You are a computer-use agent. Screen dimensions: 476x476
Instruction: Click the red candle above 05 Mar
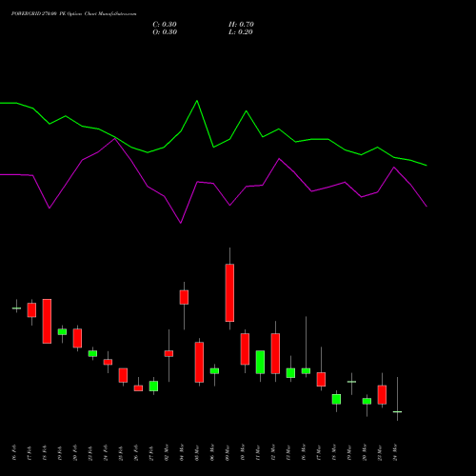(x=199, y=362)
